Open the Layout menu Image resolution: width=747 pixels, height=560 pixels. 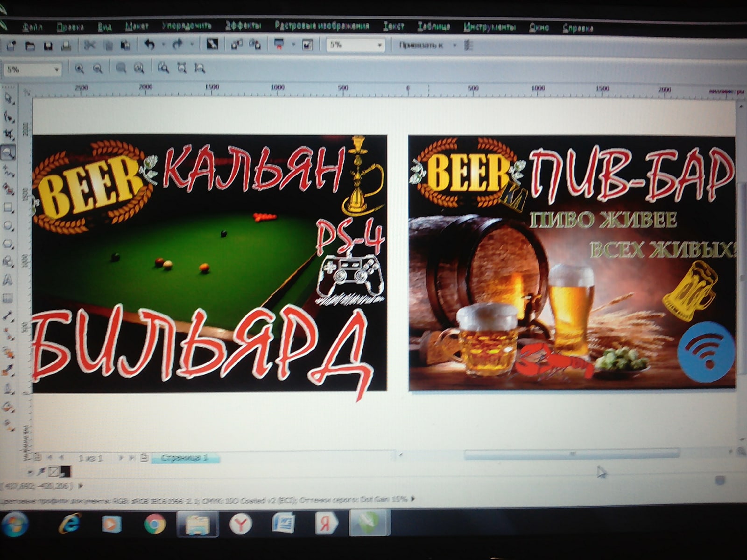[x=137, y=27]
